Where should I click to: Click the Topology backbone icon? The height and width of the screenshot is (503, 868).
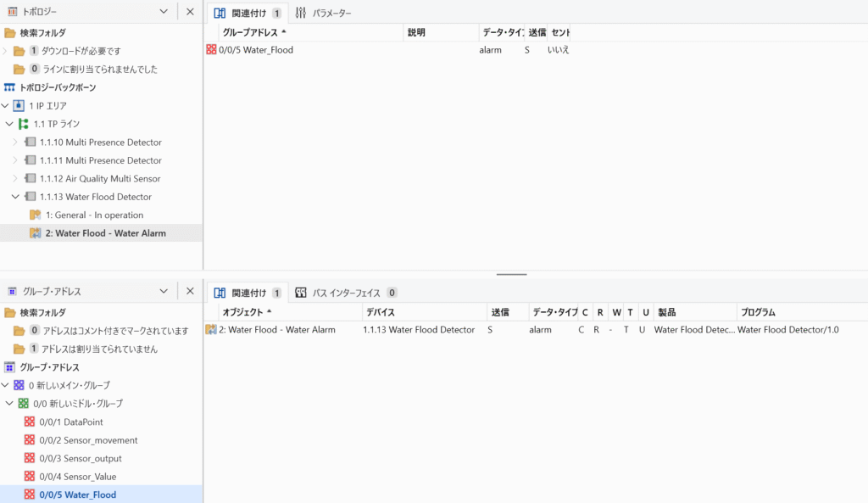click(9, 87)
